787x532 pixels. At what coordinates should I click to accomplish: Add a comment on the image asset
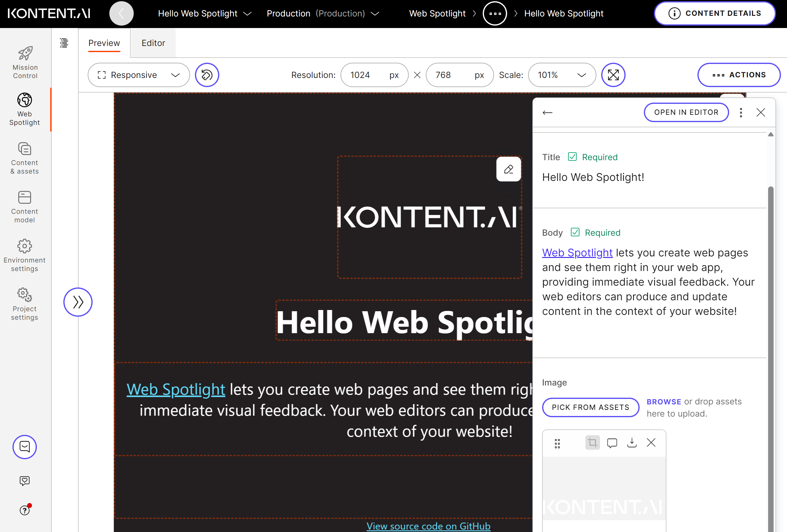tap(612, 442)
